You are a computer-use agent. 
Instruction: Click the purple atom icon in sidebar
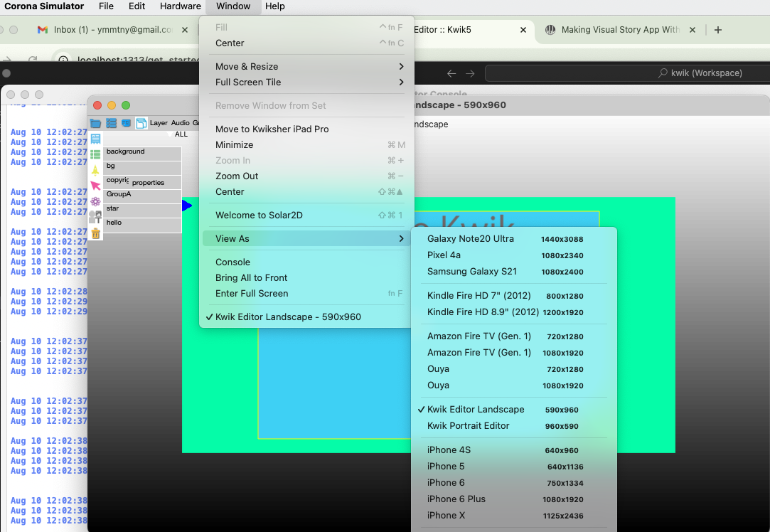tap(96, 201)
